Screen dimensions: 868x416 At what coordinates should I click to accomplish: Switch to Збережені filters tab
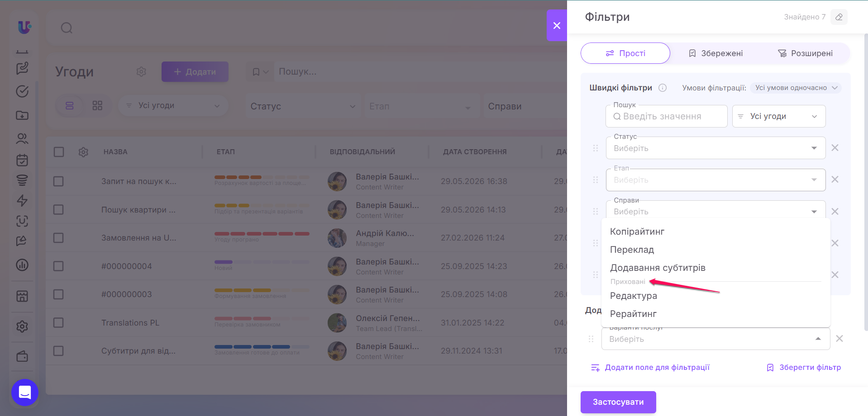(715, 53)
